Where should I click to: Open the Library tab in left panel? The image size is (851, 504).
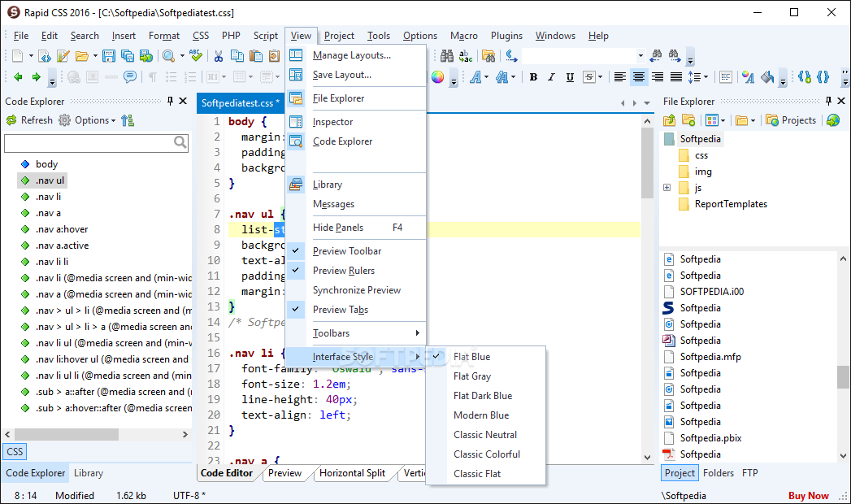(x=89, y=473)
